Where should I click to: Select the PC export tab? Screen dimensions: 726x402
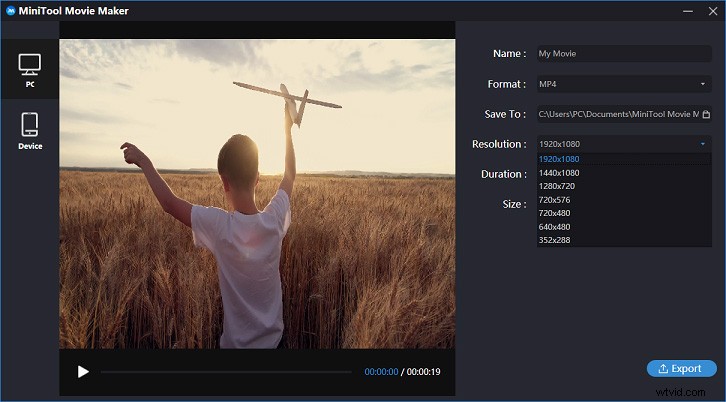(30, 69)
